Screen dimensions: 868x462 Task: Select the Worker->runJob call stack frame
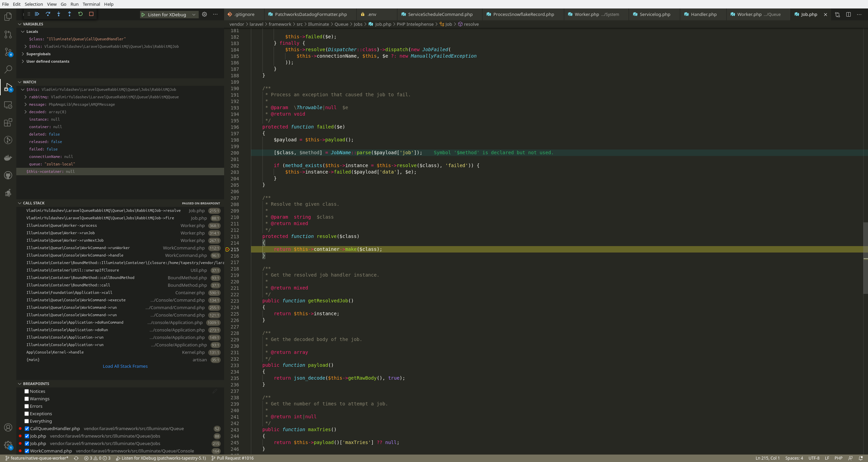click(61, 233)
